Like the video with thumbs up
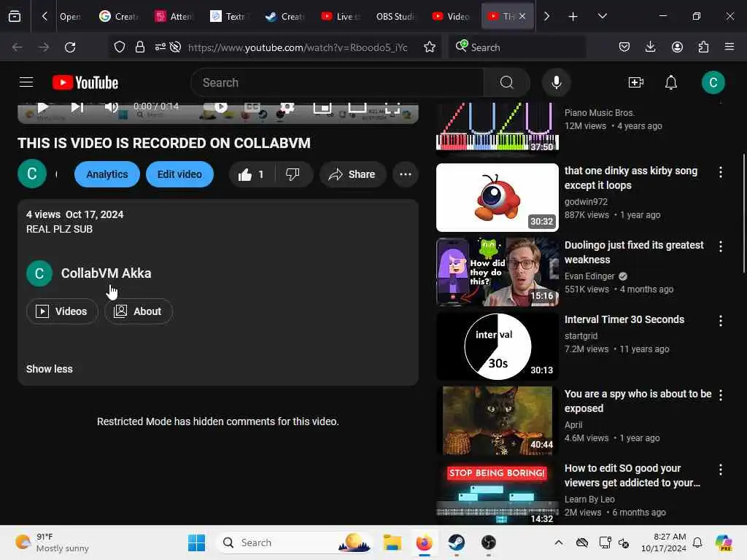 pos(251,174)
